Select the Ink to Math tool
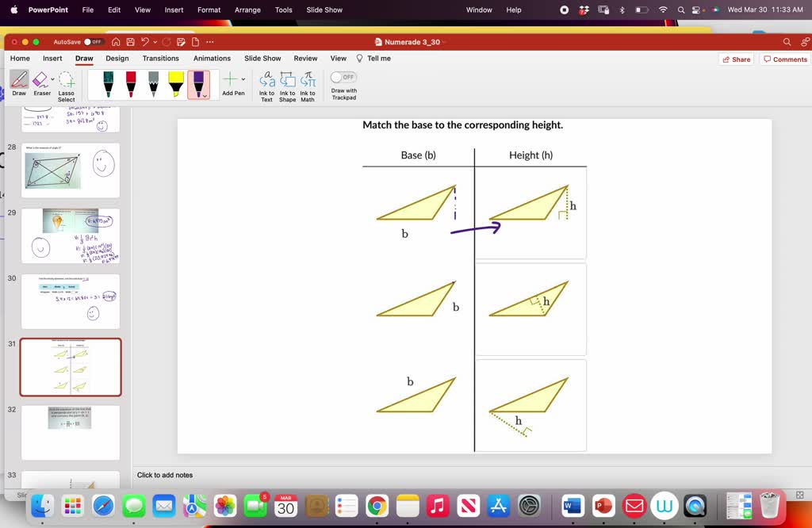The image size is (812, 528). point(308,82)
